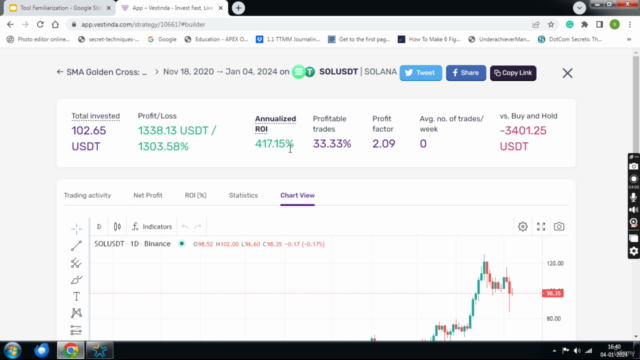
Task: Open the Windows Start menu
Action: click(x=13, y=351)
